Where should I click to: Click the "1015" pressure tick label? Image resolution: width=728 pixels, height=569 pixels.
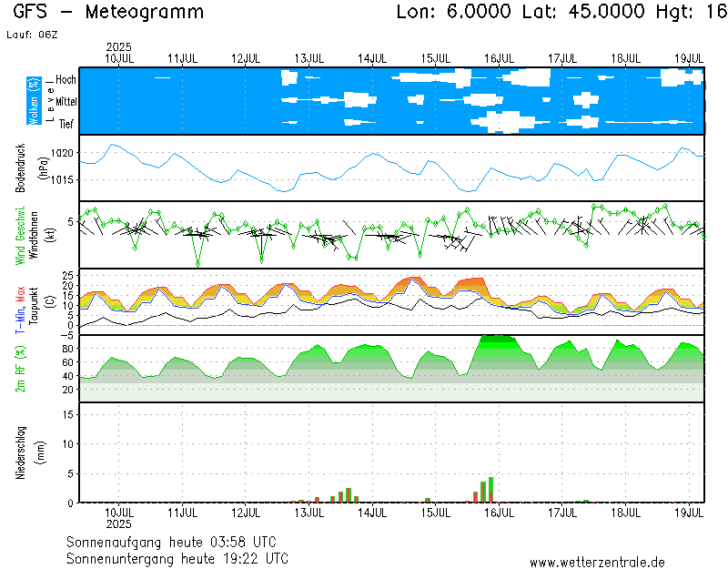tap(62, 179)
